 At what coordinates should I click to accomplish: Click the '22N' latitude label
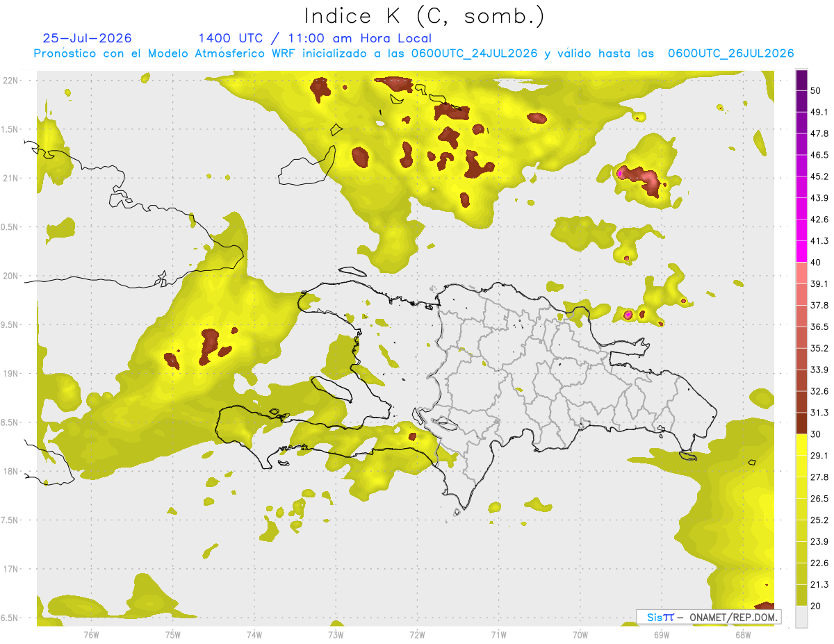pos(10,81)
